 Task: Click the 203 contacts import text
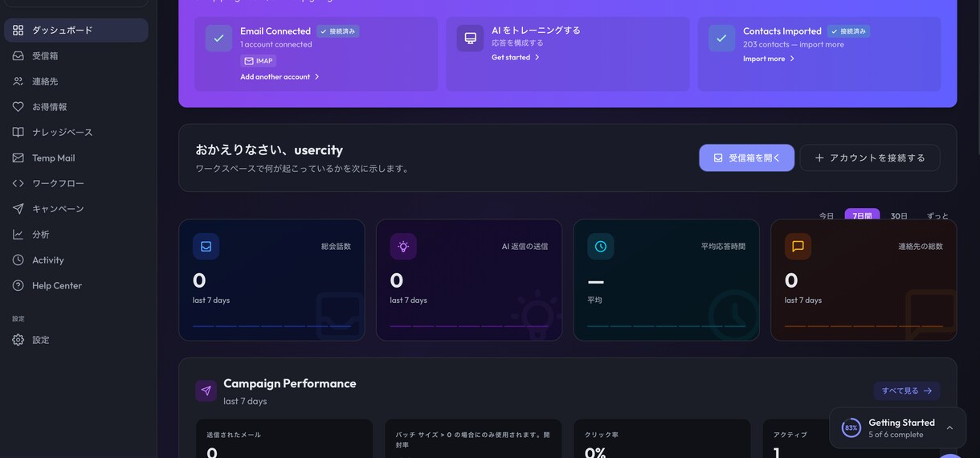[x=794, y=45]
